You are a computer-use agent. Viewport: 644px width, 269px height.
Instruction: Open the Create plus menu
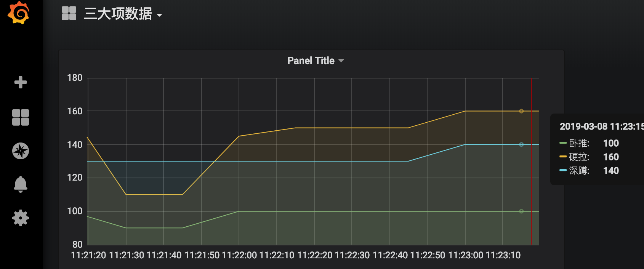(21, 82)
